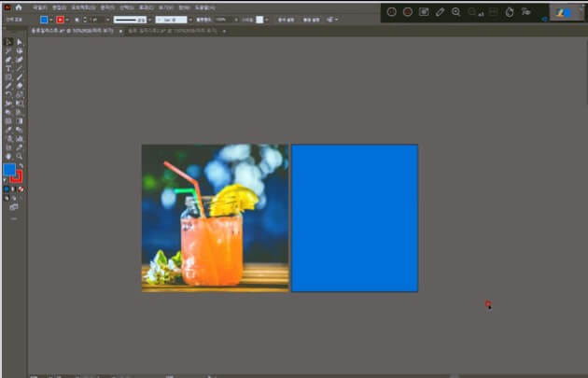Switch paint mode to solid Color
The height and width of the screenshot is (378, 588).
point(7,189)
